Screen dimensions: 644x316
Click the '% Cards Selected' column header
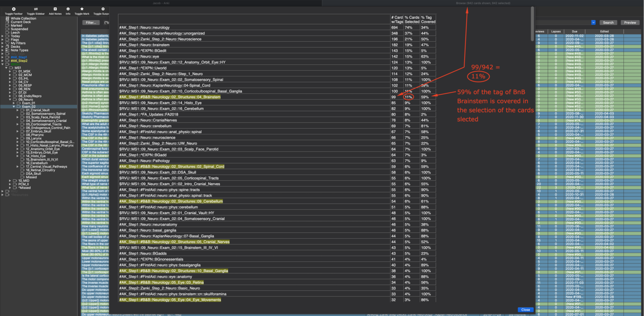pyautogui.click(x=412, y=19)
